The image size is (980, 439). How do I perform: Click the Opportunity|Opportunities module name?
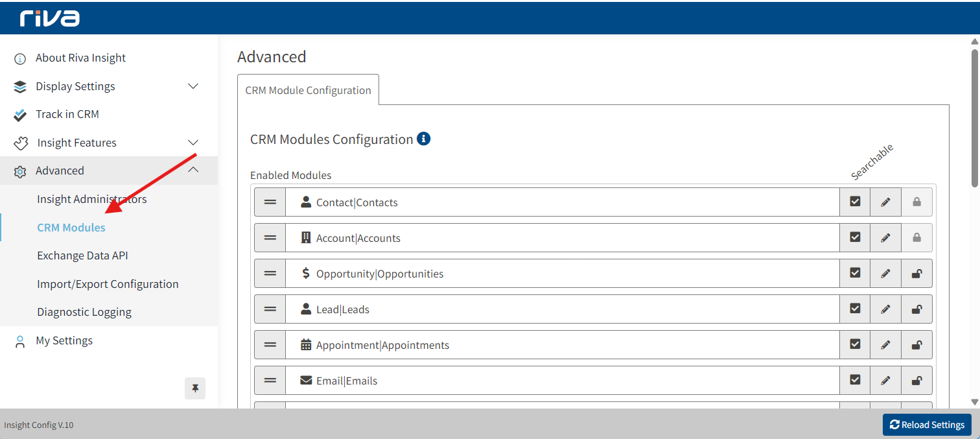coord(380,274)
